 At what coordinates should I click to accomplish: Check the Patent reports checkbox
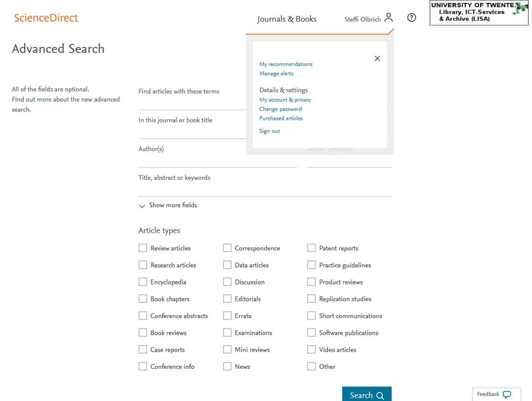312,248
